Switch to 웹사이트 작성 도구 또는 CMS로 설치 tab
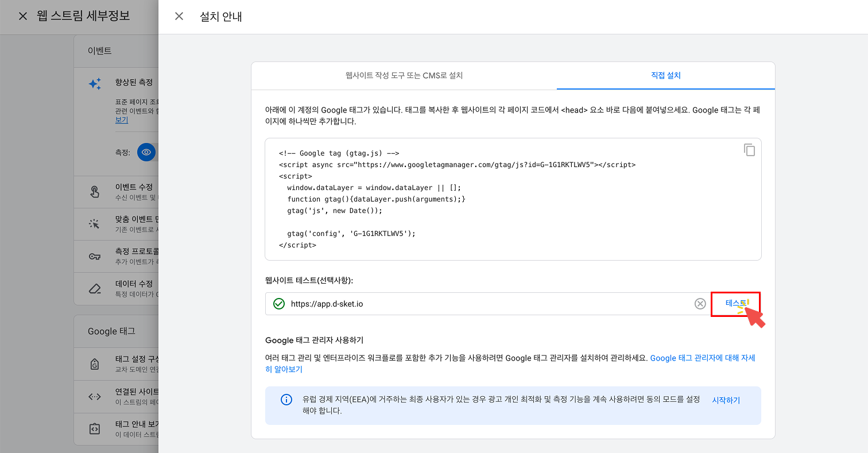Image resolution: width=868 pixels, height=453 pixels. coord(403,75)
